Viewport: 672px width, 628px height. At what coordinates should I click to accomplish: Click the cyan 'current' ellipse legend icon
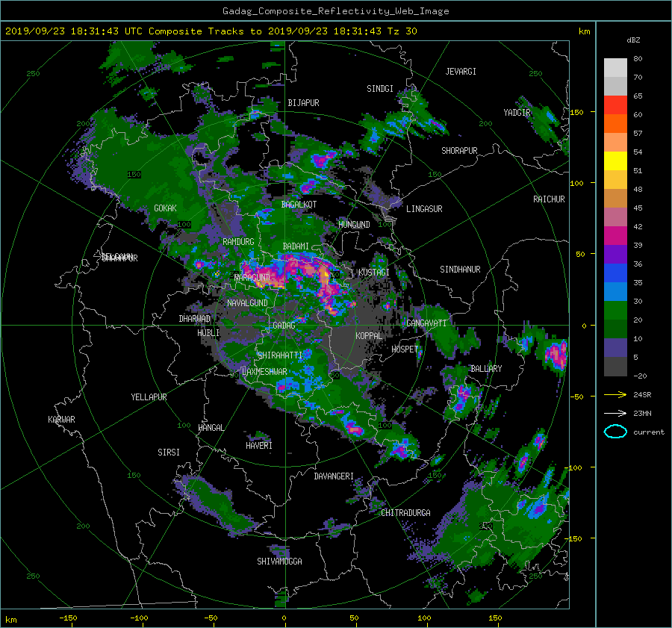click(615, 432)
